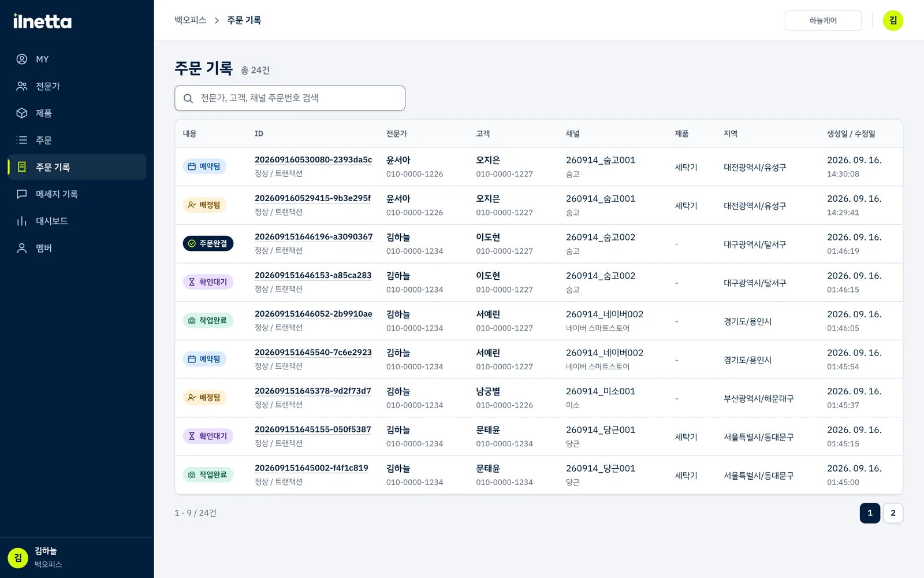This screenshot has width=924, height=578.
Task: Click 배정됨 badge for order 9b3e295f
Action: point(204,205)
